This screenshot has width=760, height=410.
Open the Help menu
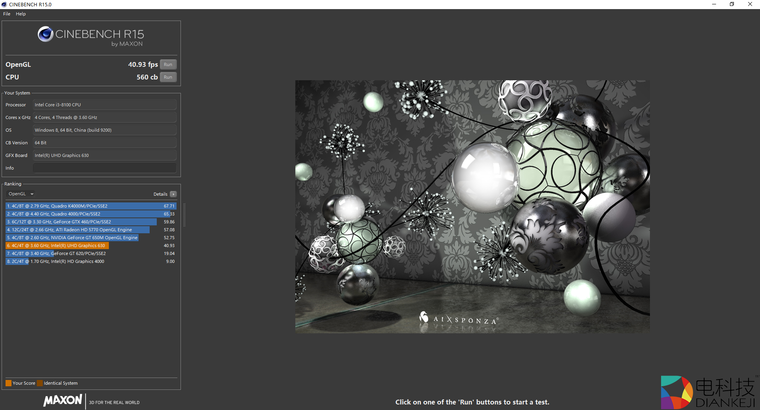pyautogui.click(x=21, y=14)
